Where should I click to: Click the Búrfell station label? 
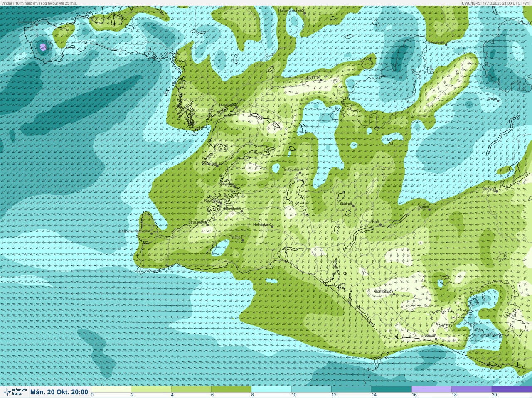click(x=423, y=206)
